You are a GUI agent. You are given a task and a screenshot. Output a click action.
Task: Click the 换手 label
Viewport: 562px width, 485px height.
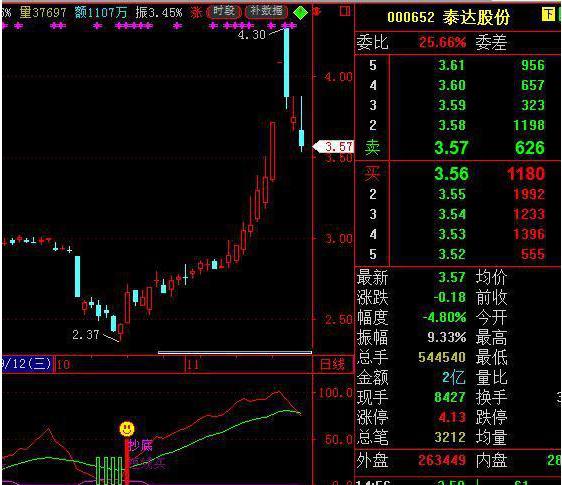click(491, 397)
